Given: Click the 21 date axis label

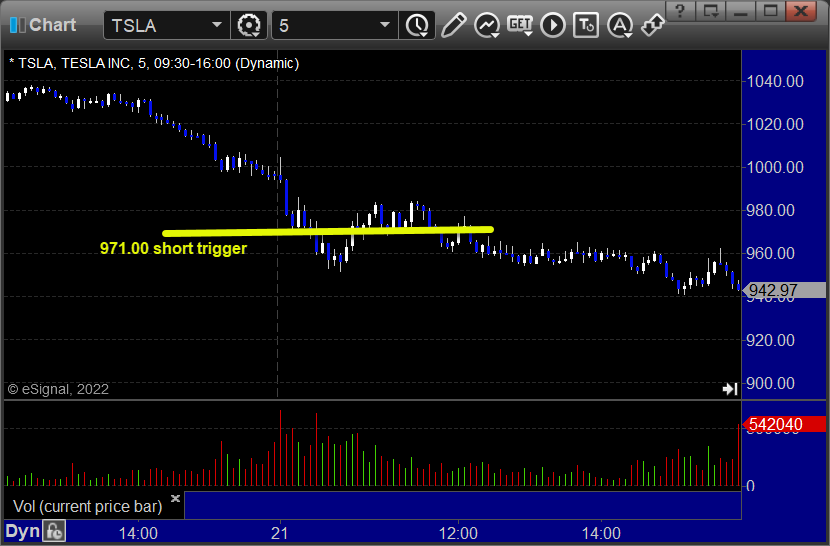Looking at the screenshot, I should (x=279, y=533).
